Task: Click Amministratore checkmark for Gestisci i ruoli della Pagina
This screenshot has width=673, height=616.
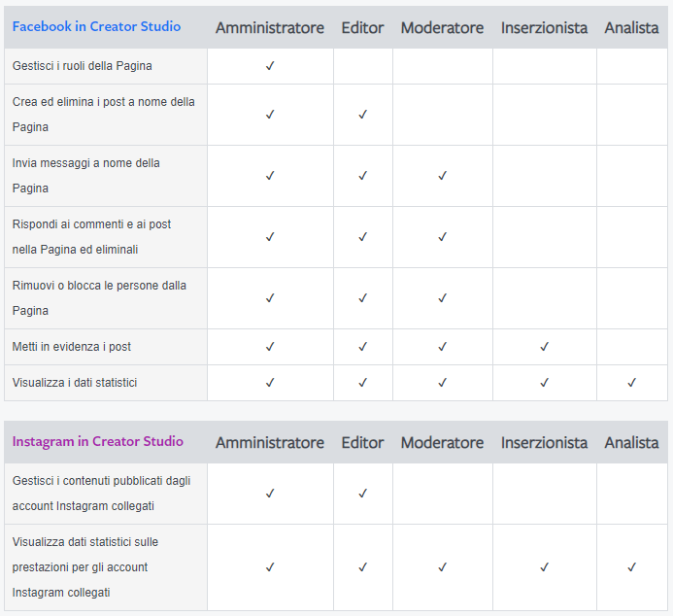Action: pos(270,66)
